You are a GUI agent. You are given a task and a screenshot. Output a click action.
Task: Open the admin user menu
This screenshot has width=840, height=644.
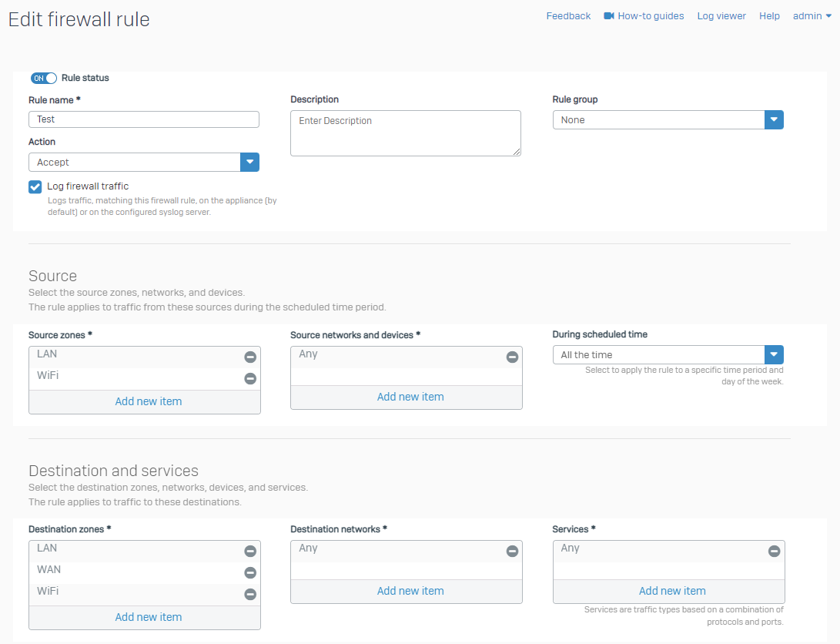pos(812,16)
